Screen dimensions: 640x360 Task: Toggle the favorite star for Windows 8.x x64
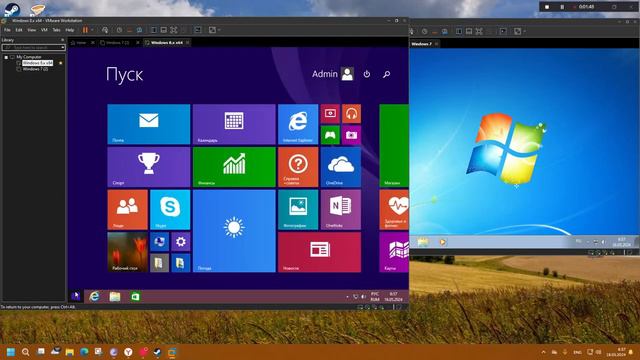click(x=61, y=63)
